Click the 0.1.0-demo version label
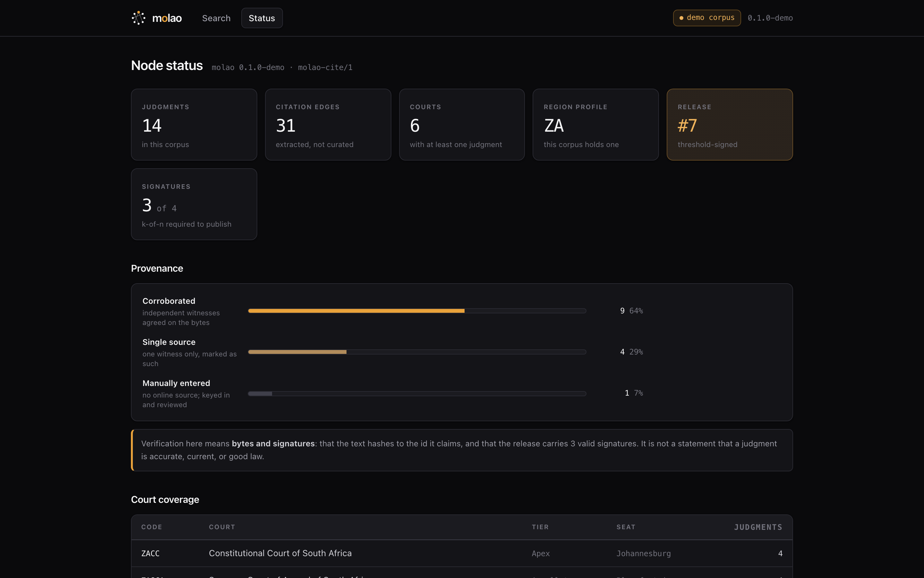The height and width of the screenshot is (578, 924). coord(770,18)
